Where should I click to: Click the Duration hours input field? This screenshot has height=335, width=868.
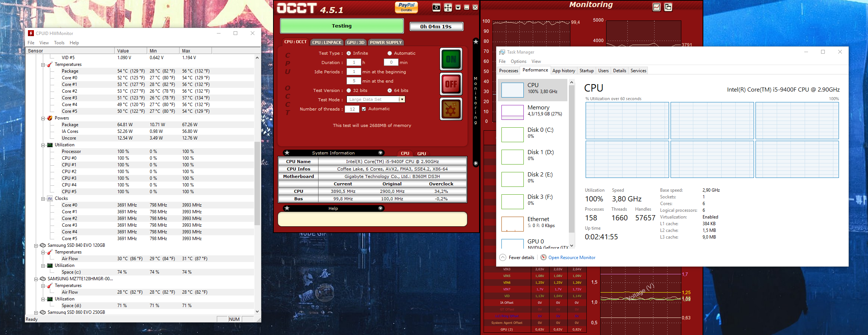pos(354,63)
